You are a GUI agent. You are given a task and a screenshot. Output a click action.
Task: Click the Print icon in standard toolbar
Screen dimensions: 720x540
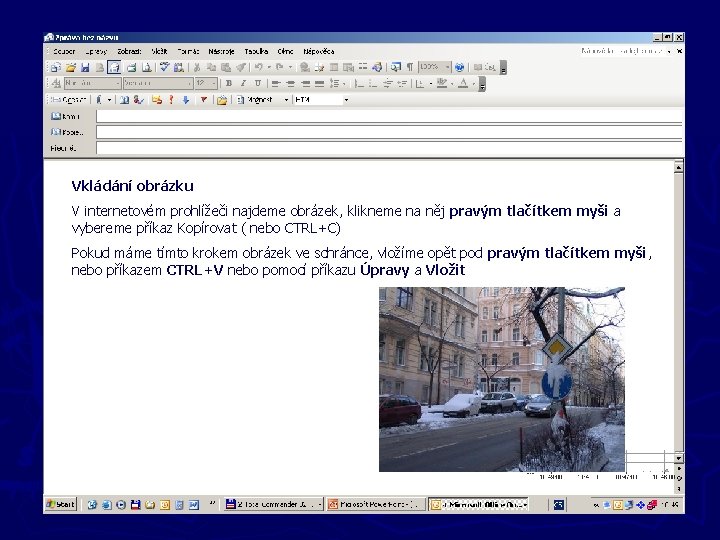click(x=132, y=68)
